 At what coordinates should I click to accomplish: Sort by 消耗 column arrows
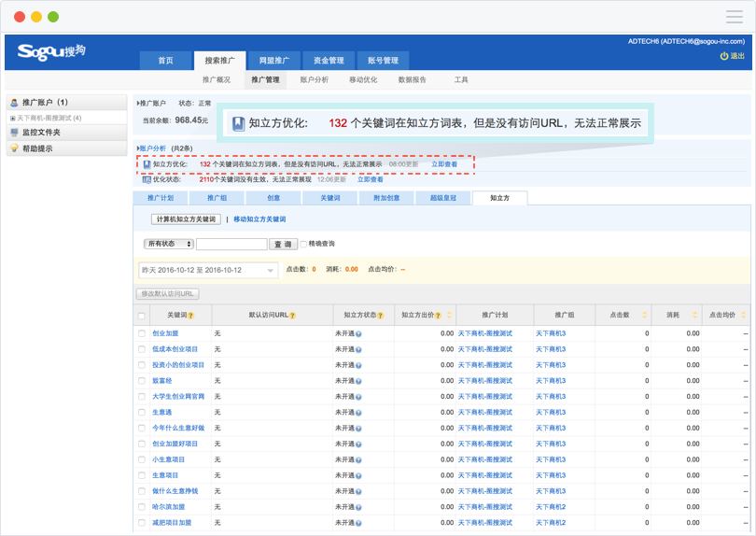pos(694,315)
